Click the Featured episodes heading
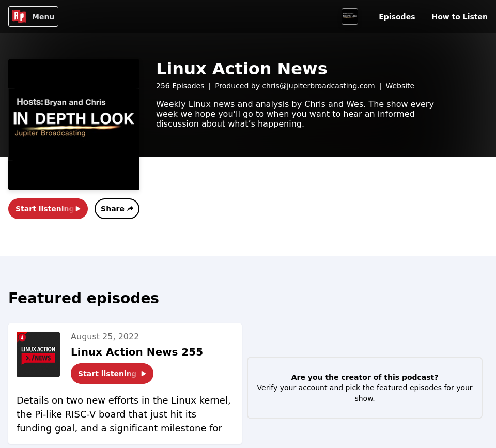496x448 pixels. tap(84, 298)
